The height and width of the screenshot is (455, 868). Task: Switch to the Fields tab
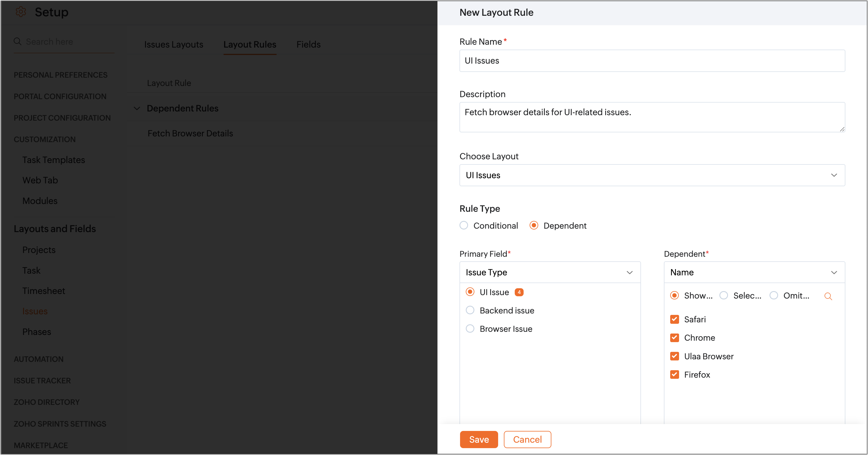(308, 44)
